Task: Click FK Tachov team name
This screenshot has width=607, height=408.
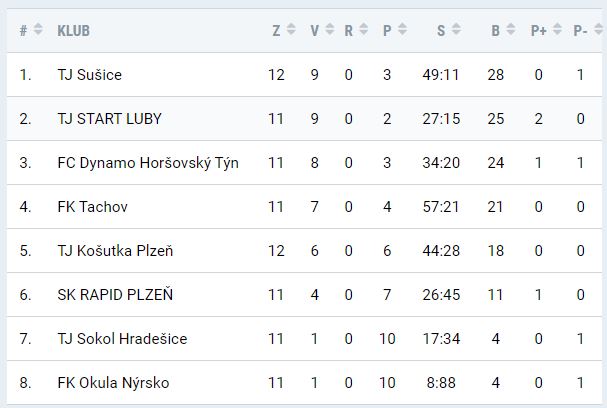Action: (93, 207)
